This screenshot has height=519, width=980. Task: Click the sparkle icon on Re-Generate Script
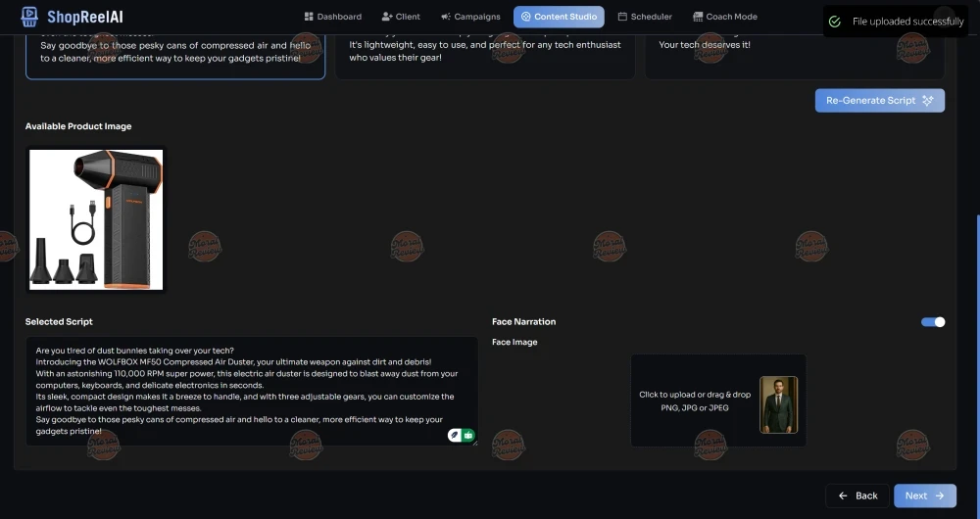tap(927, 101)
